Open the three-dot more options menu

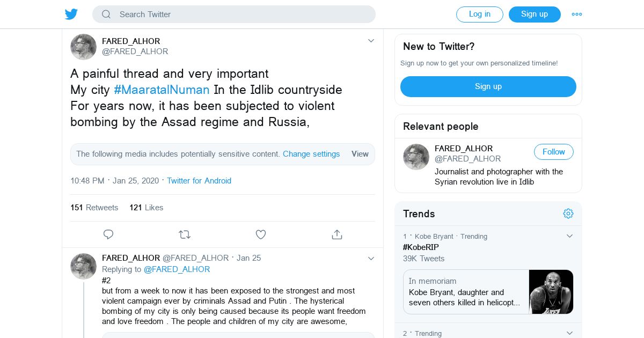577,14
